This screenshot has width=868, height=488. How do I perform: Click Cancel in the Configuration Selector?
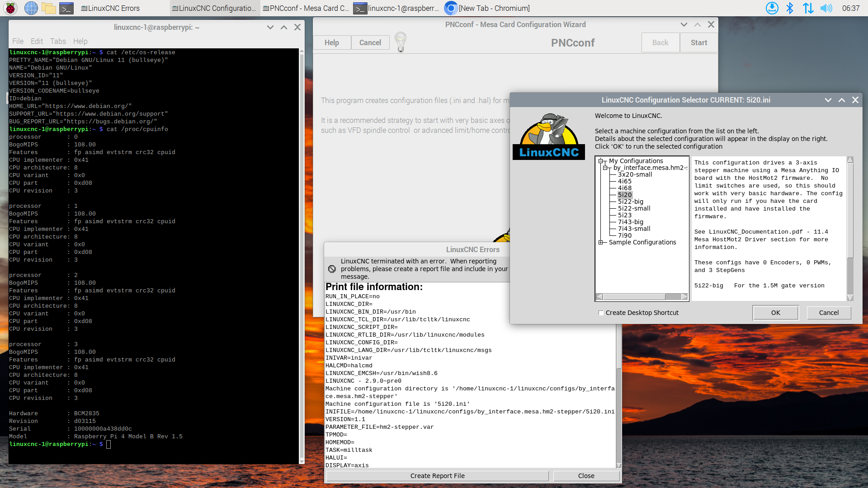[x=829, y=313]
